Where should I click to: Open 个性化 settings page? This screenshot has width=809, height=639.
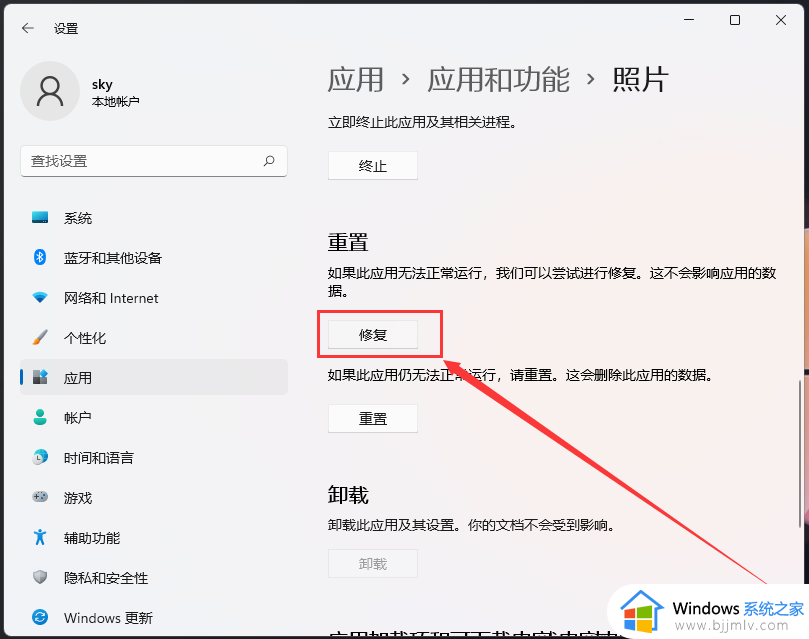coord(154,338)
